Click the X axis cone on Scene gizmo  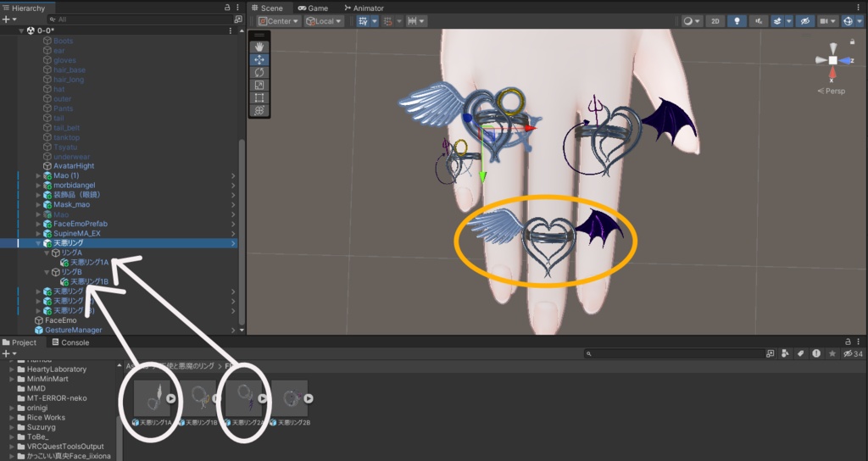point(832,73)
